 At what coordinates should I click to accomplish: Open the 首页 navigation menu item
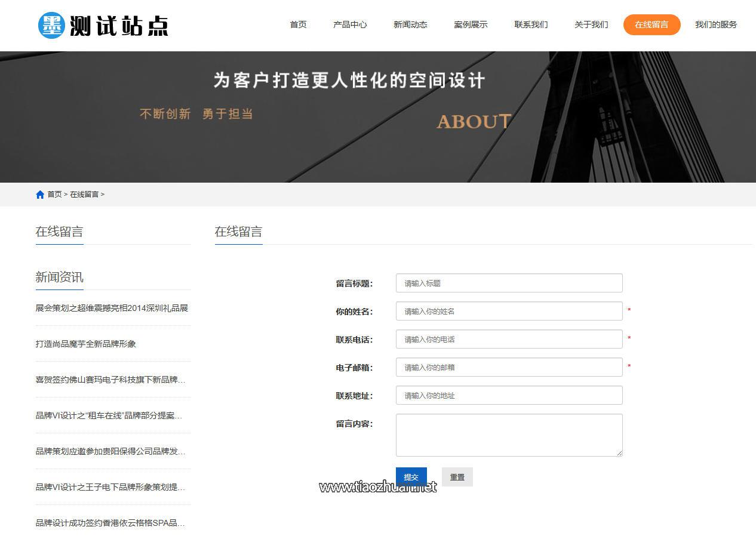pos(298,24)
